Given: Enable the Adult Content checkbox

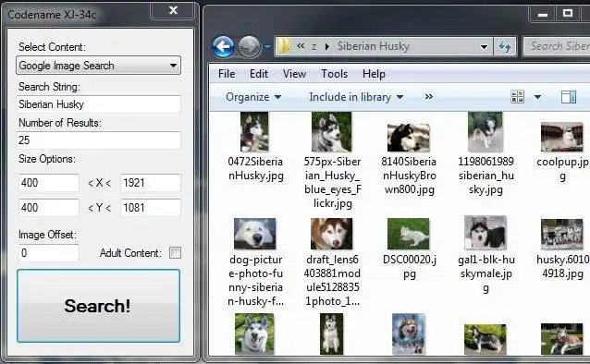Looking at the screenshot, I should click(175, 253).
